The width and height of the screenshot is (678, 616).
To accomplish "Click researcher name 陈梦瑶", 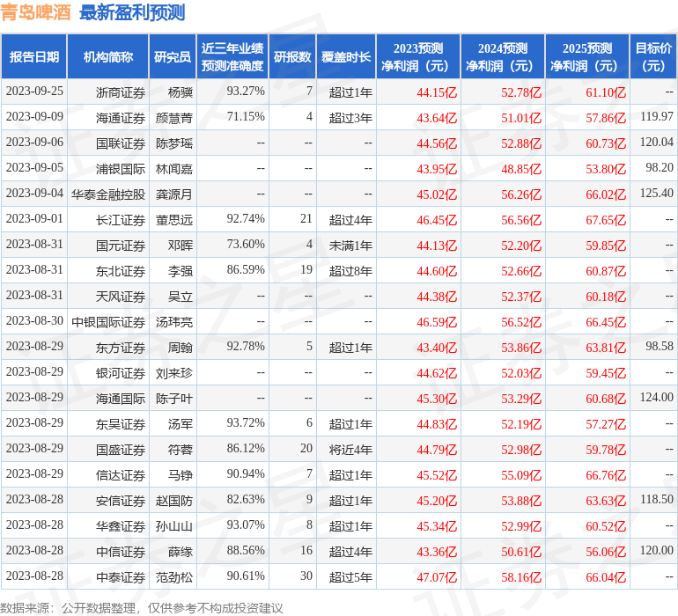I will point(174,143).
